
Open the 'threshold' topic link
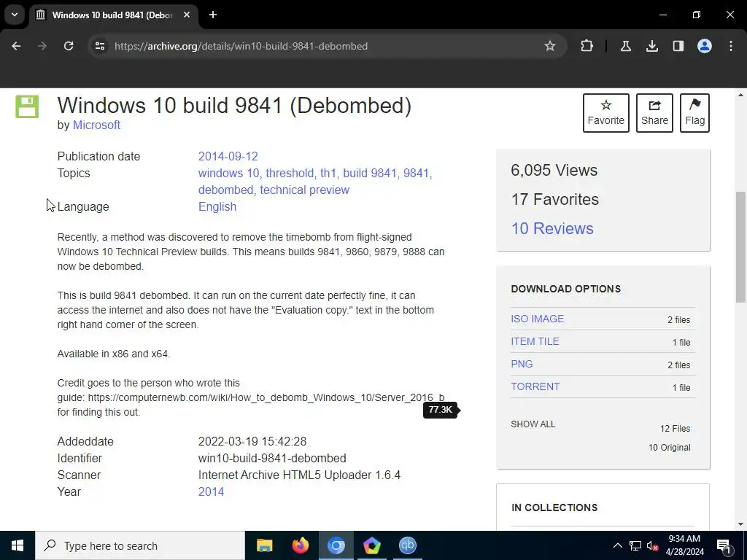[289, 174]
